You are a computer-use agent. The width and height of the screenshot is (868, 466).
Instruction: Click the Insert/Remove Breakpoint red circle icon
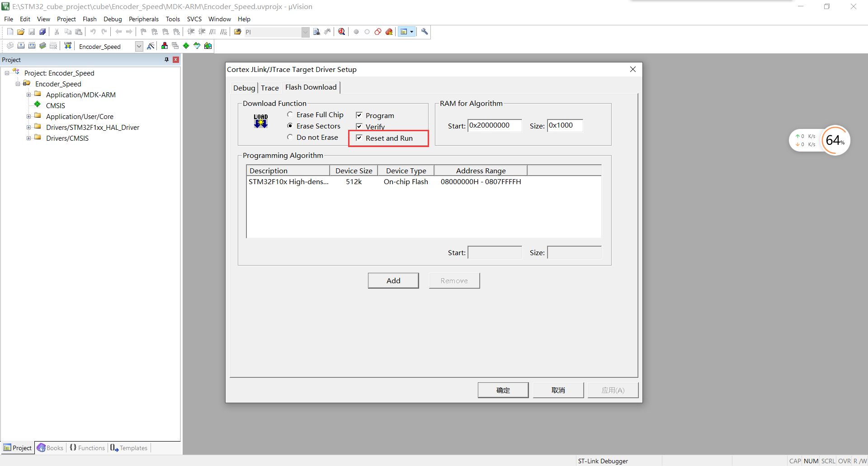356,32
